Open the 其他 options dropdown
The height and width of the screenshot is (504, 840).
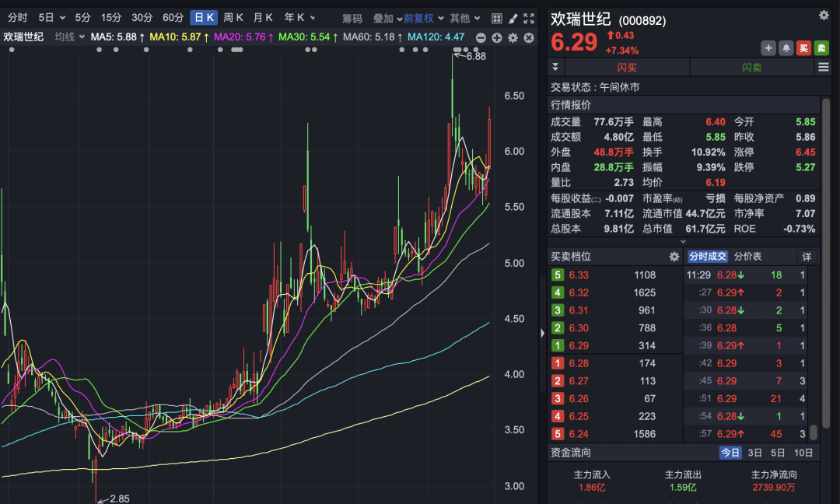coord(460,16)
